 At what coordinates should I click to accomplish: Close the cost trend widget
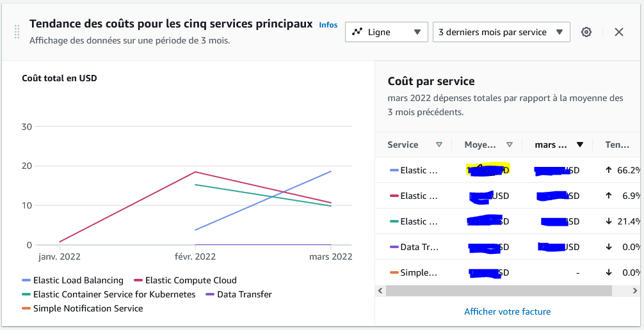[619, 32]
